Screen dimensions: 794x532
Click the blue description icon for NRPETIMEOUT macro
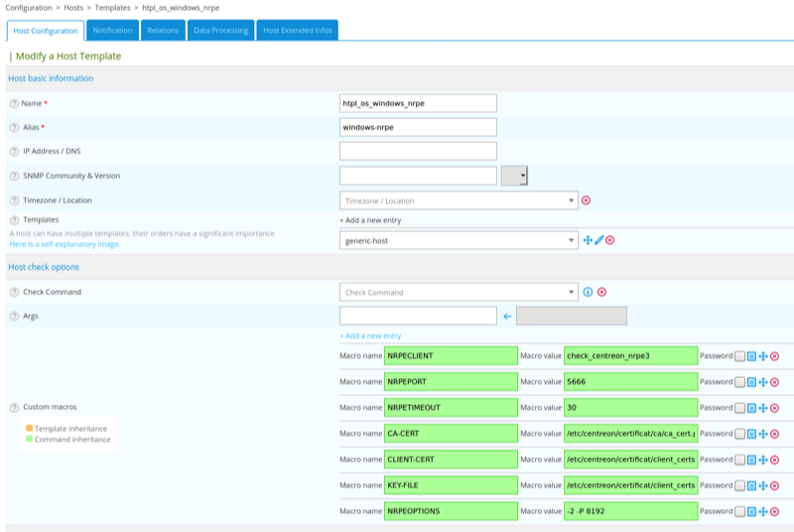[751, 408]
